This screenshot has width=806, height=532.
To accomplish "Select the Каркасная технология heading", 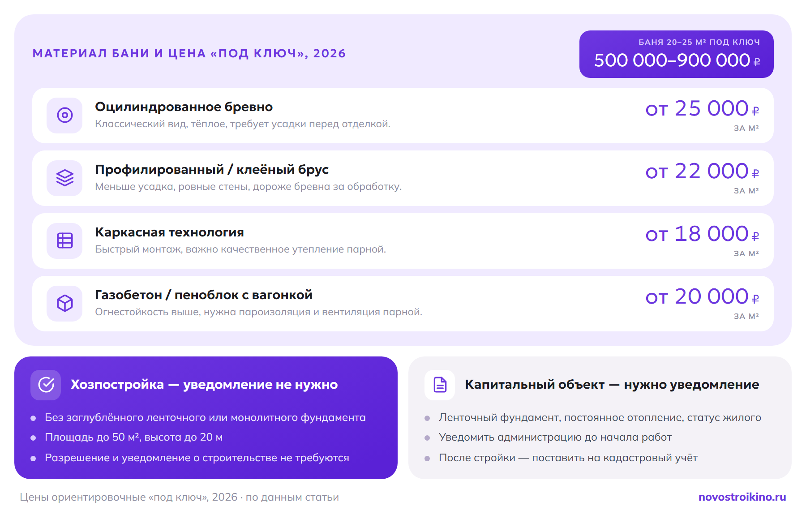I will (x=169, y=232).
